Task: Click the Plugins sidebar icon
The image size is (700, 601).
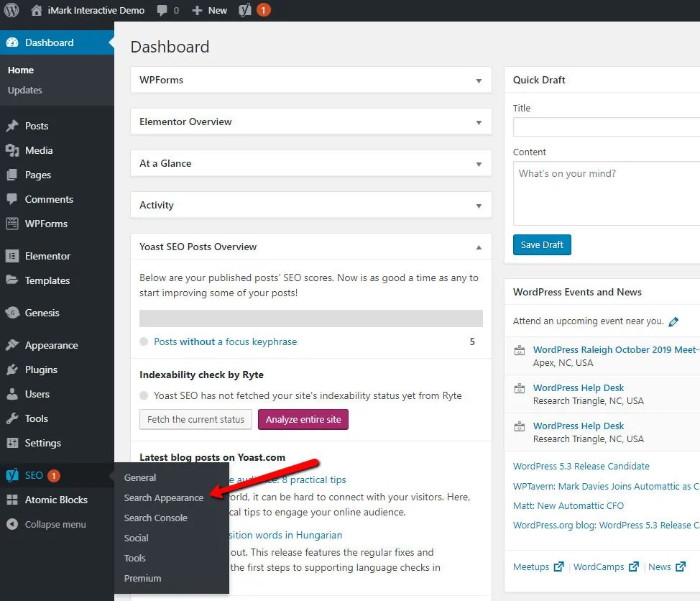Action: (12, 370)
